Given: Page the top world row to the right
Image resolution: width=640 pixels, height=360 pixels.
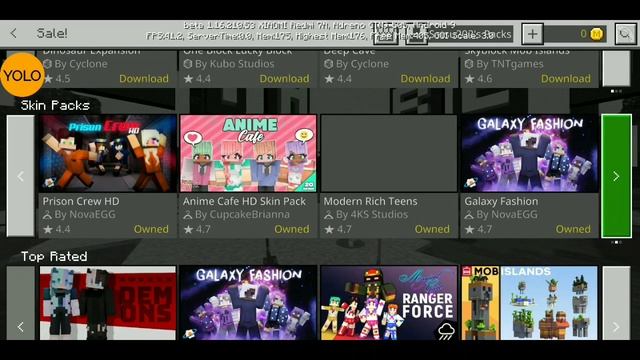Looking at the screenshot, I should [616, 68].
